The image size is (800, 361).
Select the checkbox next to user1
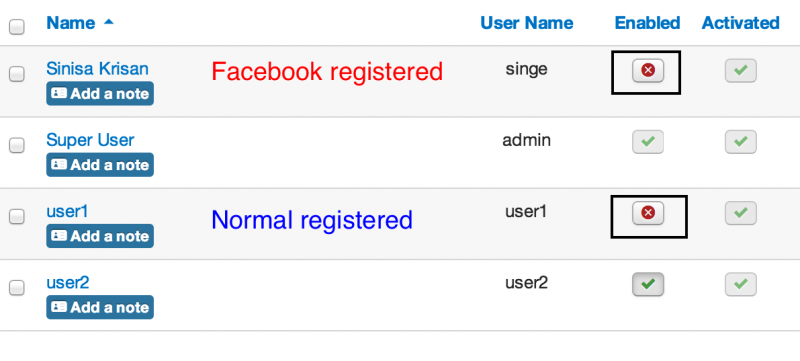tap(17, 216)
